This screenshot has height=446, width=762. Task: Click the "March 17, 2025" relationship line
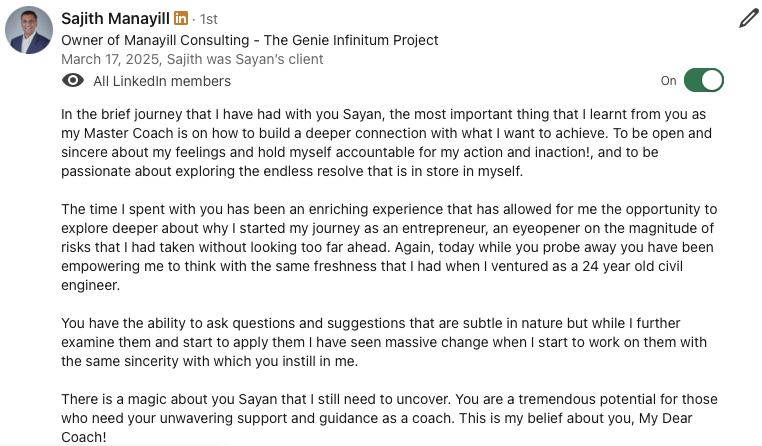[192, 59]
